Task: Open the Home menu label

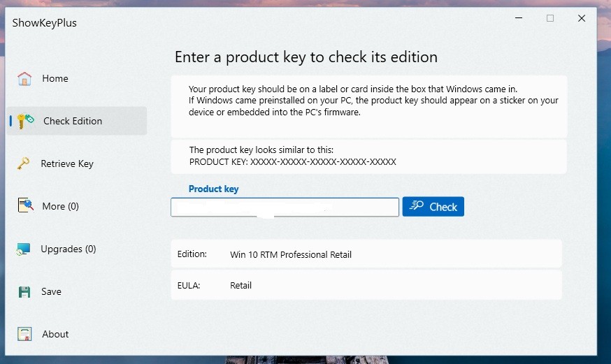Action: (55, 79)
